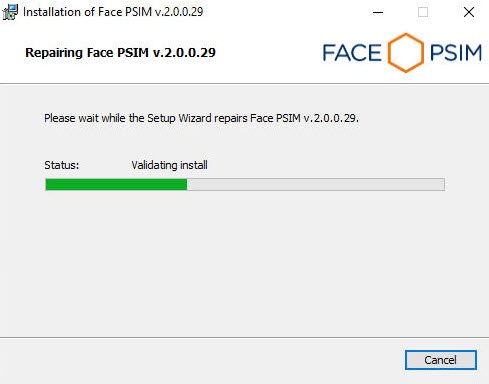Click the horizontal separator above the Cancel button
The width and height of the screenshot is (489, 384).
click(244, 337)
